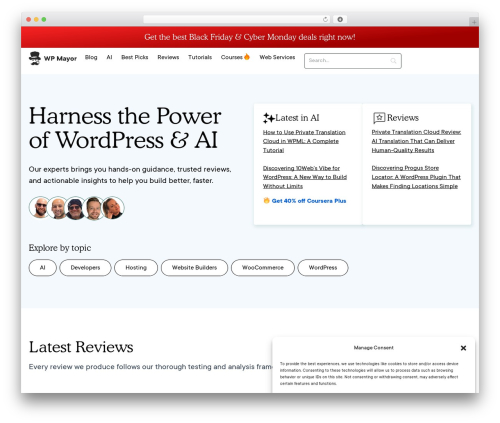Screen dimensions: 500x423
Task: Click the Black Friday deals red banner
Action: 250,37
